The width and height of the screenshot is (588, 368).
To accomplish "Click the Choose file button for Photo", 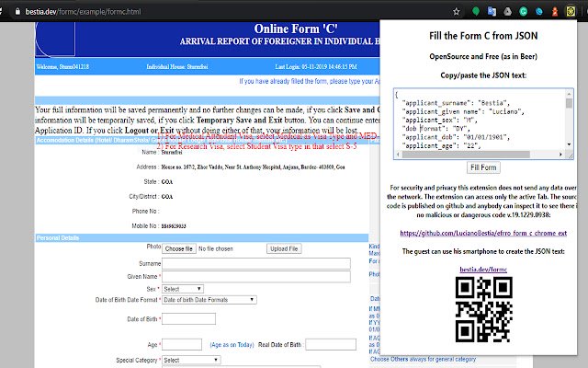I will [179, 248].
